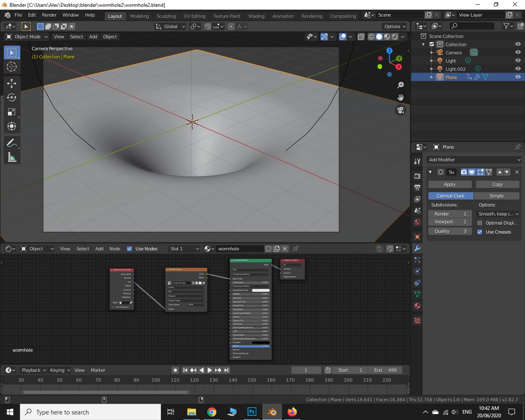
Task: Select Catmull-Clark subdivision type
Action: 451,196
